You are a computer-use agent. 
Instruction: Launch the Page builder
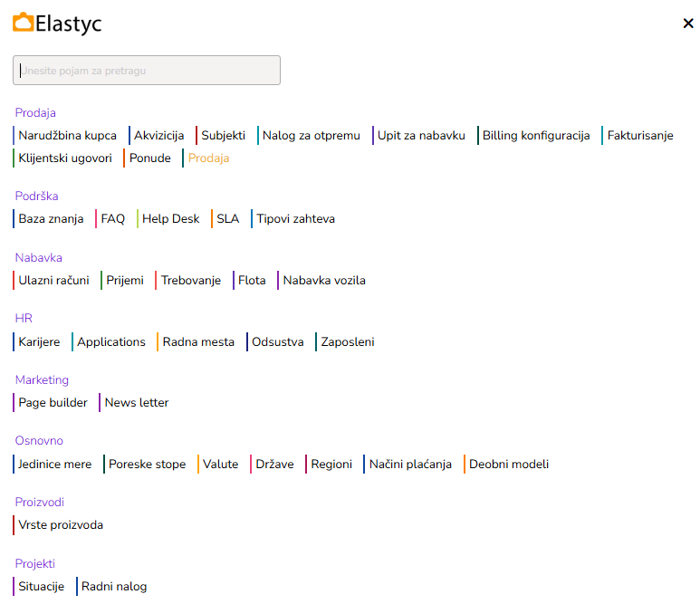[53, 403]
